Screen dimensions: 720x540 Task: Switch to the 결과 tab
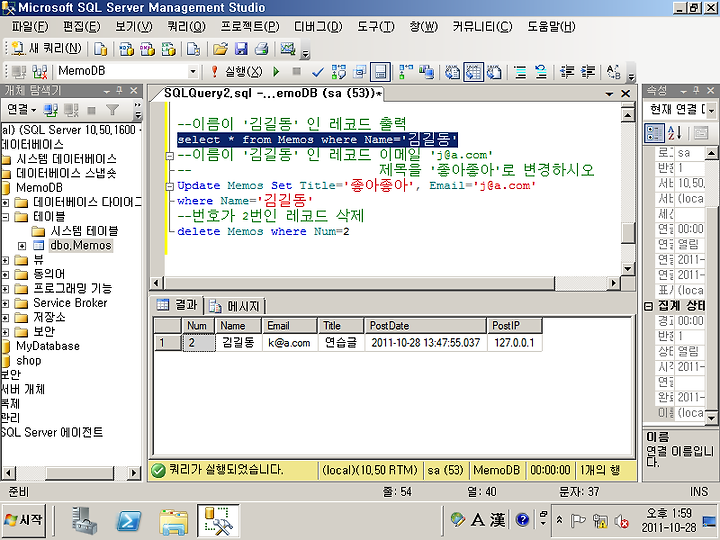pyautogui.click(x=177, y=304)
